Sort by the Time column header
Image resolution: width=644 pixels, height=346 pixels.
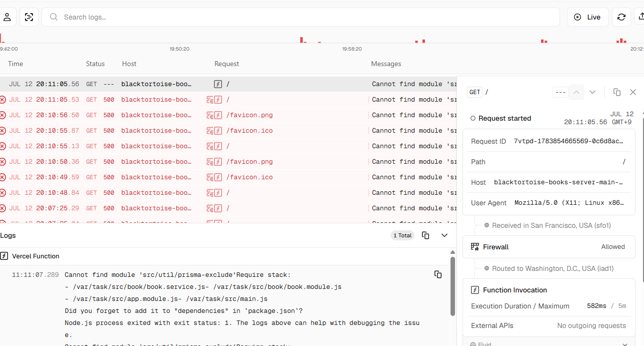tap(15, 64)
